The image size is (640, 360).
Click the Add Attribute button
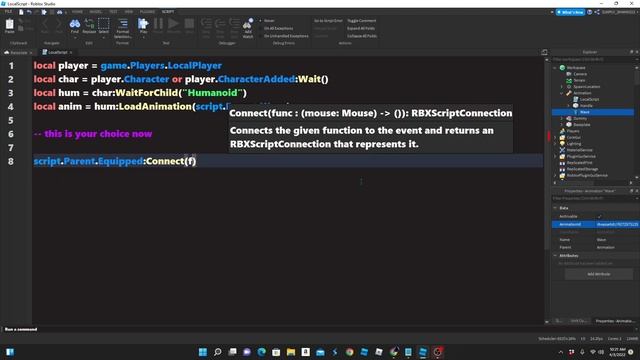click(598, 274)
